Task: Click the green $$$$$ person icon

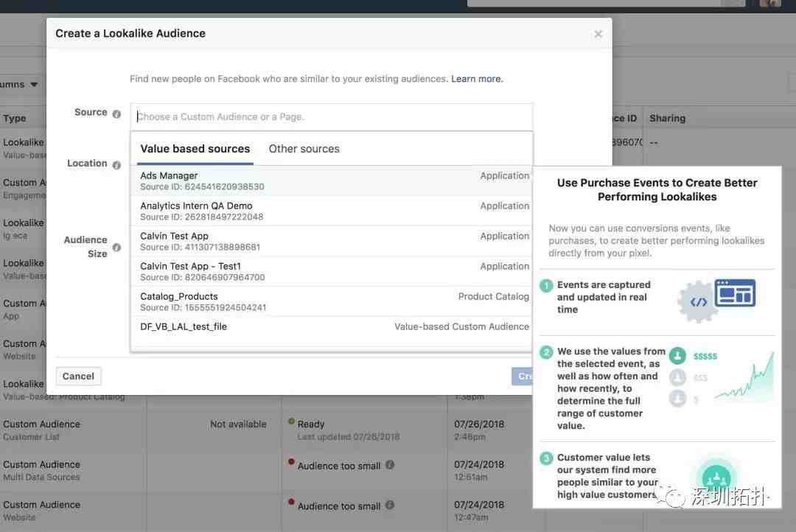Action: click(677, 356)
